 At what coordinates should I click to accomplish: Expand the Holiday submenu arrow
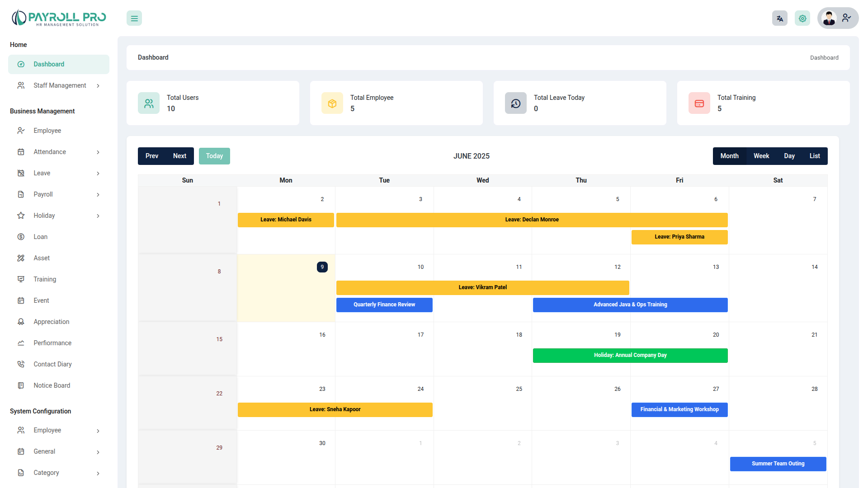coord(98,216)
